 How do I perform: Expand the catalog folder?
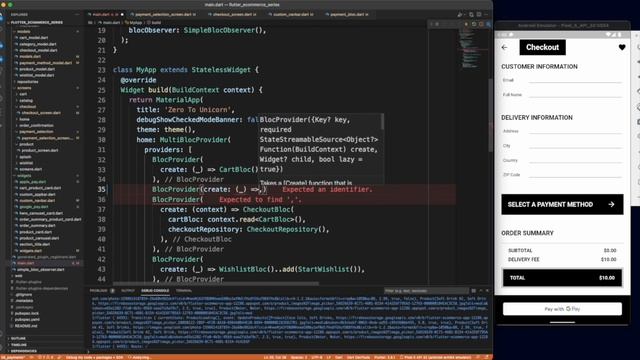pos(26,100)
